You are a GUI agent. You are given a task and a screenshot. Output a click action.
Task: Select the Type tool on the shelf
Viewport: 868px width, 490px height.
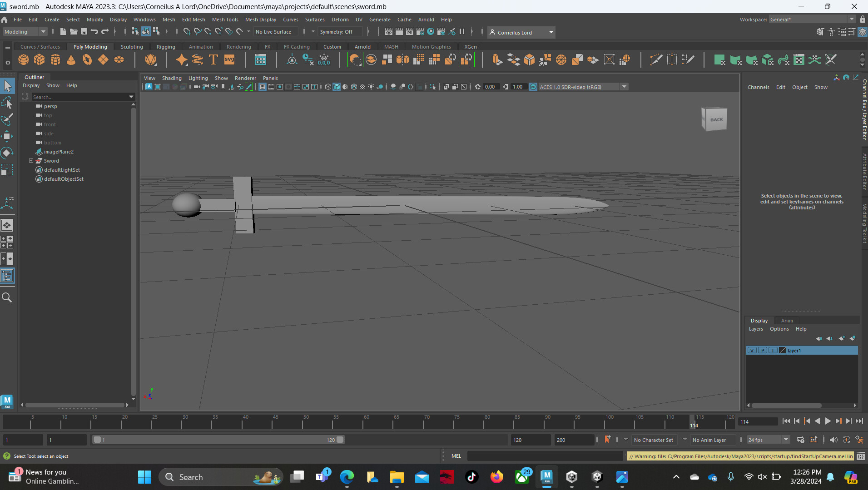[x=213, y=59]
